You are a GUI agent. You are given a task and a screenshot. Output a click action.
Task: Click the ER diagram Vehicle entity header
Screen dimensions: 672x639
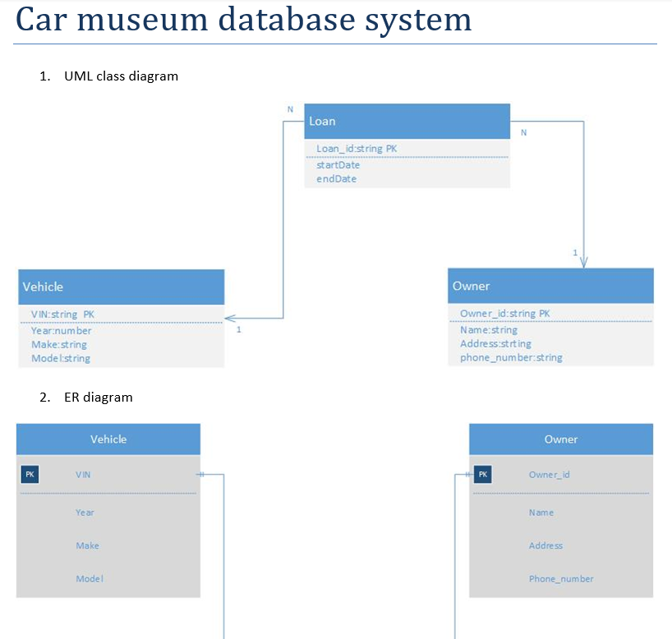[x=108, y=439]
